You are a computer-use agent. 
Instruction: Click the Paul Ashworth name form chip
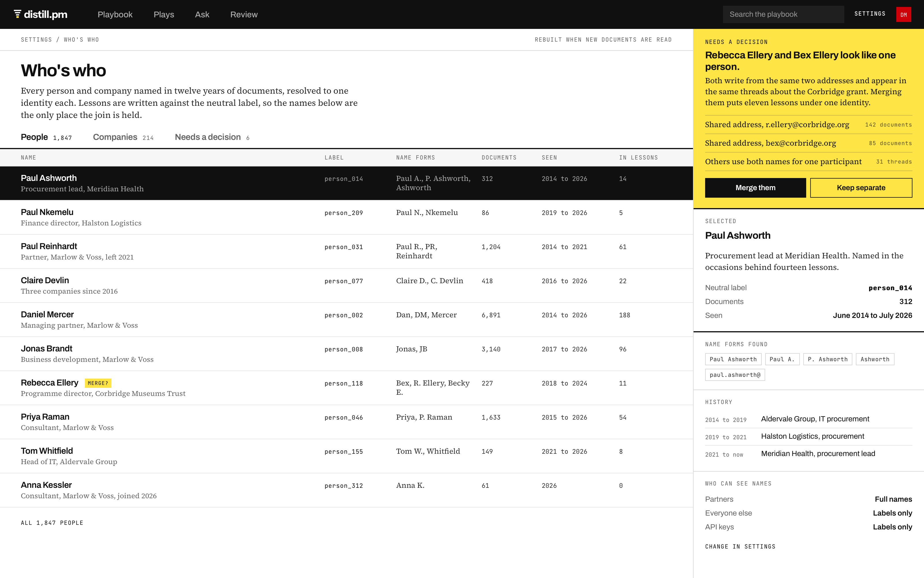pos(733,359)
